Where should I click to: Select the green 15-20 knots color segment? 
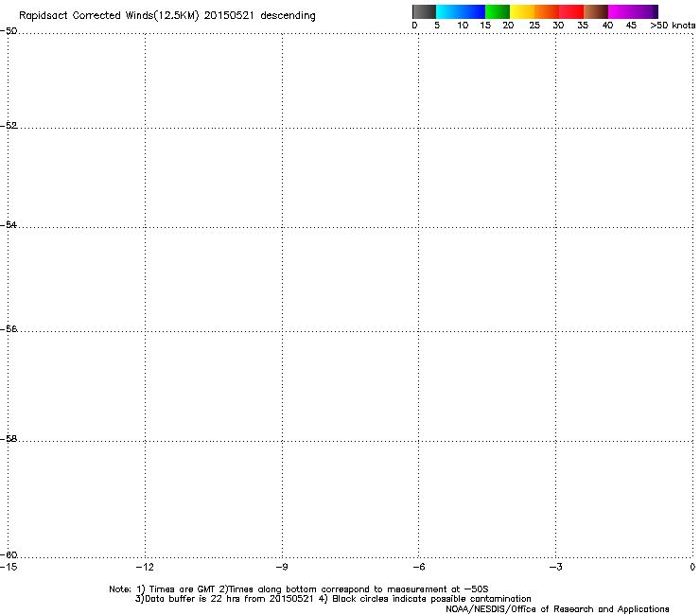498,11
